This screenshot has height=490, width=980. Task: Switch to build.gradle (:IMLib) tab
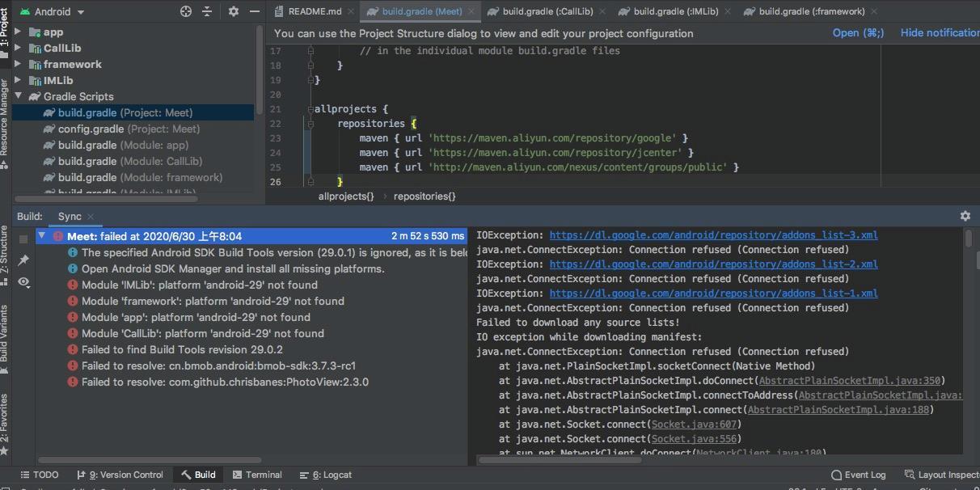pos(674,11)
